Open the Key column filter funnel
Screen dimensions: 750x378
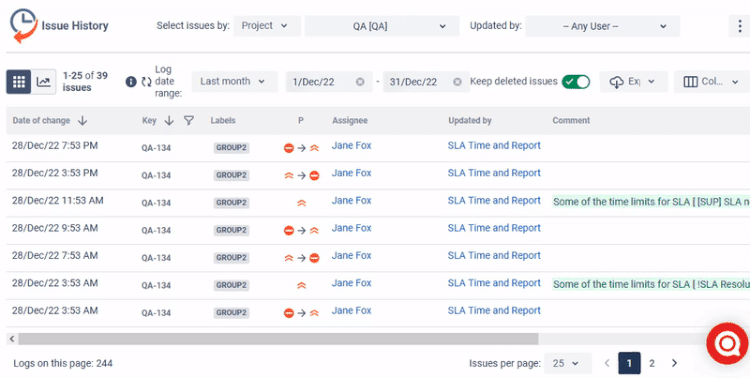189,121
